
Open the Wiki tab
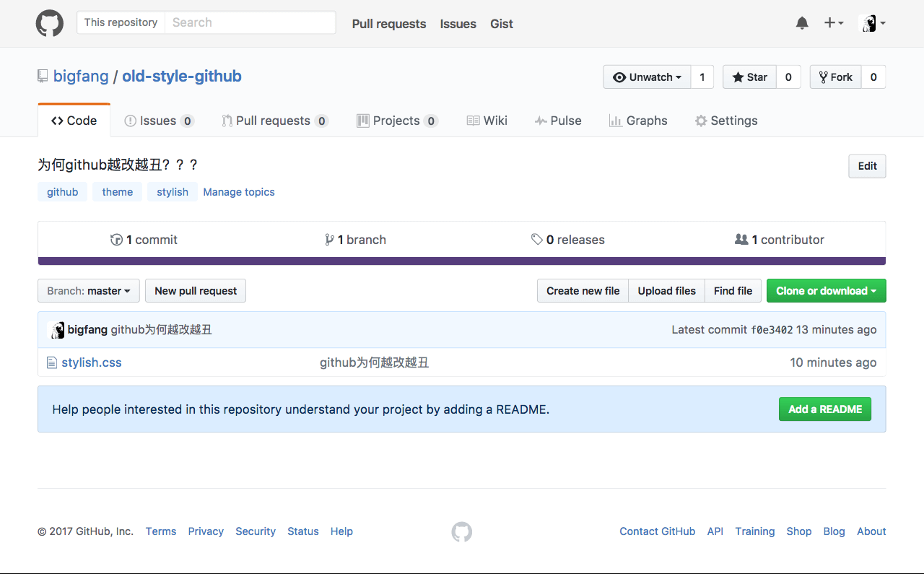(487, 121)
